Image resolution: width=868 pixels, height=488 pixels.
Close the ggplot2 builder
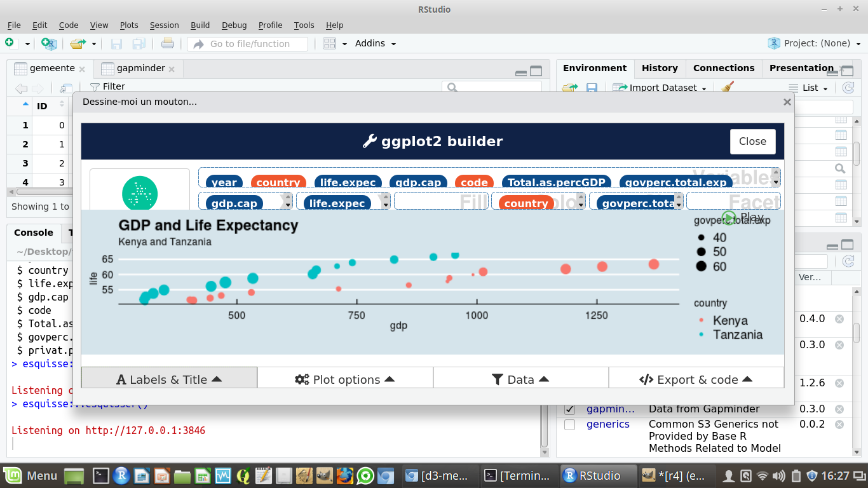pos(752,141)
